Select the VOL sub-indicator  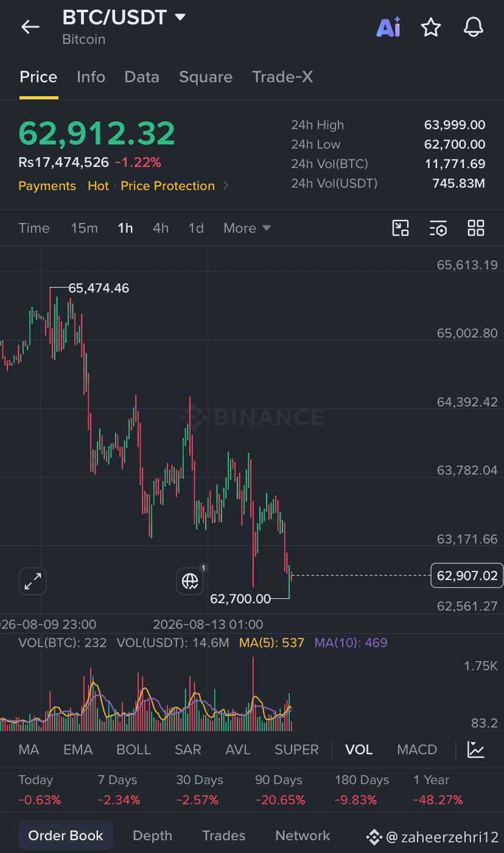tap(359, 749)
